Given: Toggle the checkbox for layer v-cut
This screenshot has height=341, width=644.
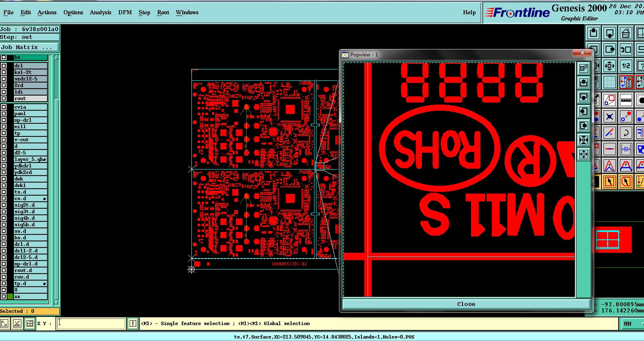Looking at the screenshot, I should [x=4, y=140].
